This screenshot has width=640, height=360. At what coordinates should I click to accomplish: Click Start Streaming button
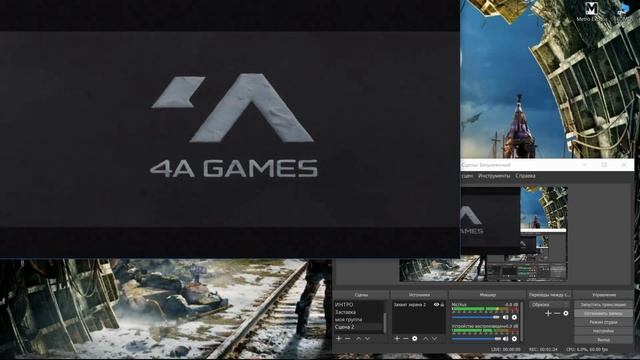pyautogui.click(x=603, y=304)
